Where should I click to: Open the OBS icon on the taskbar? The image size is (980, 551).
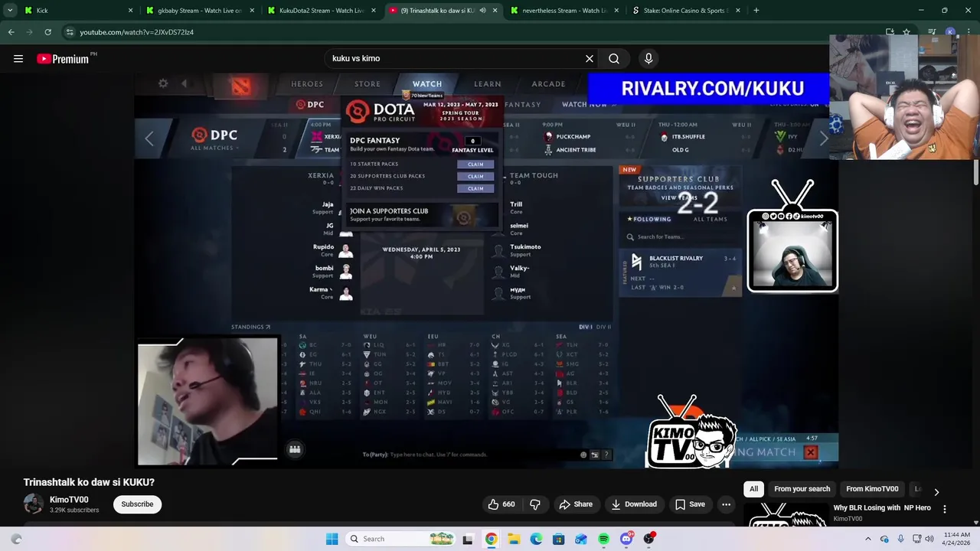(x=648, y=539)
